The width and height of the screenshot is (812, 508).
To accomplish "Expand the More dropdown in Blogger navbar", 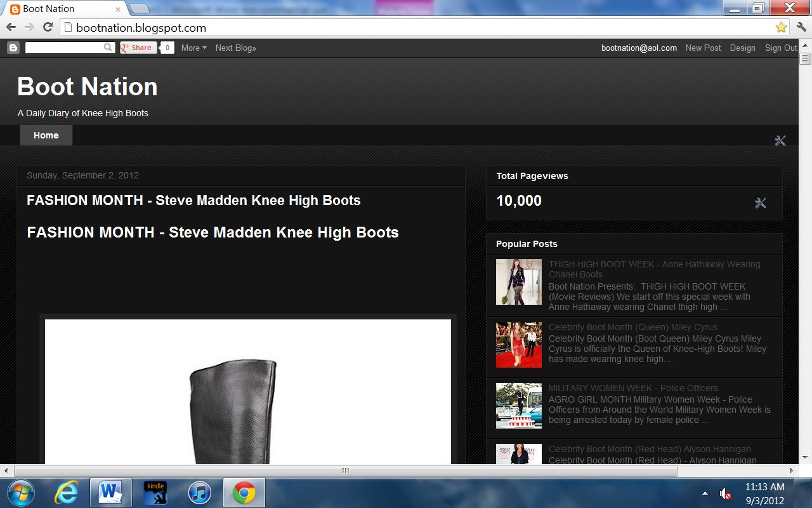I will coord(193,48).
